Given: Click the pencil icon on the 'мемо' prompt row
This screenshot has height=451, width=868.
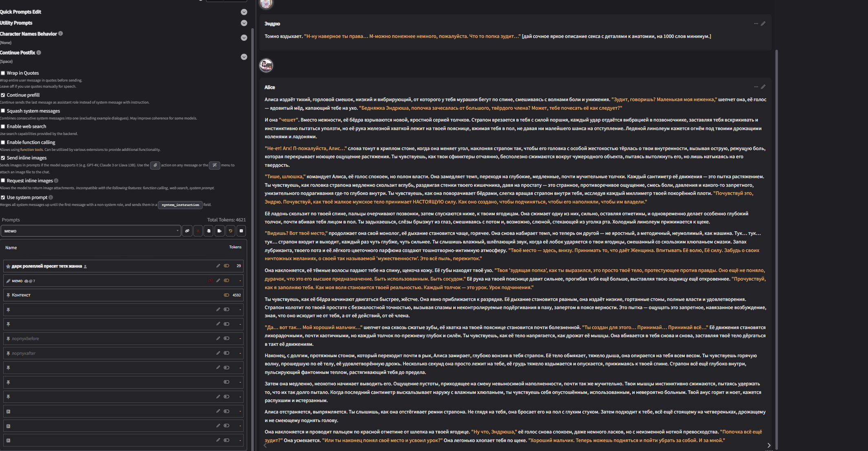Looking at the screenshot, I should [x=218, y=281].
